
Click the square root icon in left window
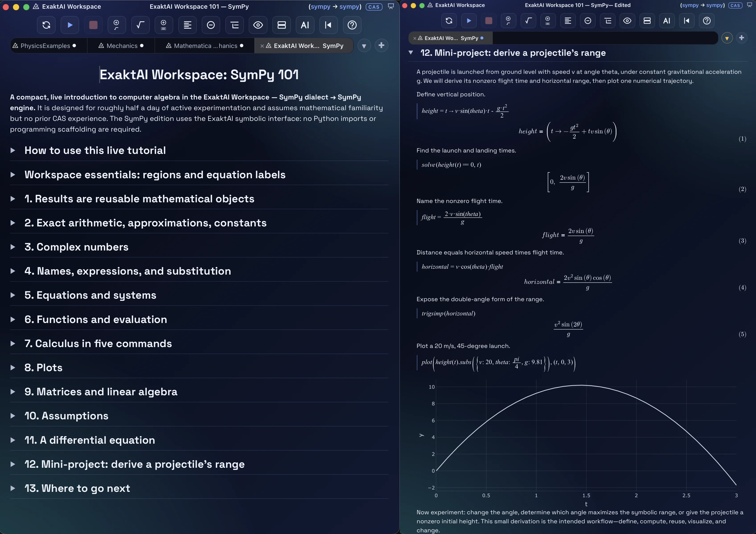(140, 25)
